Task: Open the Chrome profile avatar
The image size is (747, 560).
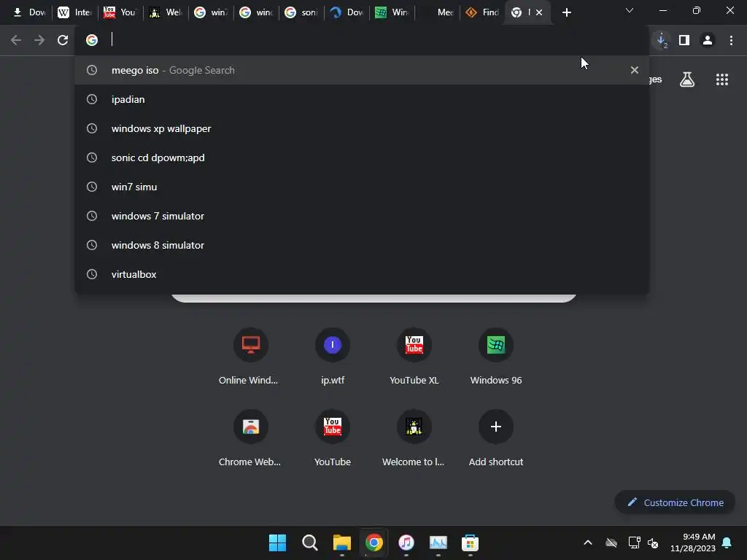Action: pyautogui.click(x=708, y=40)
